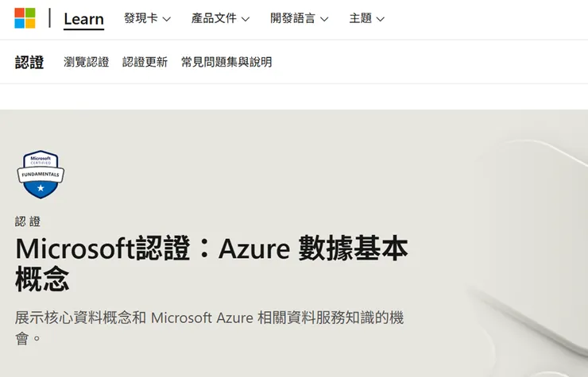Open 常見問題集與說明
588x377 pixels.
click(226, 62)
